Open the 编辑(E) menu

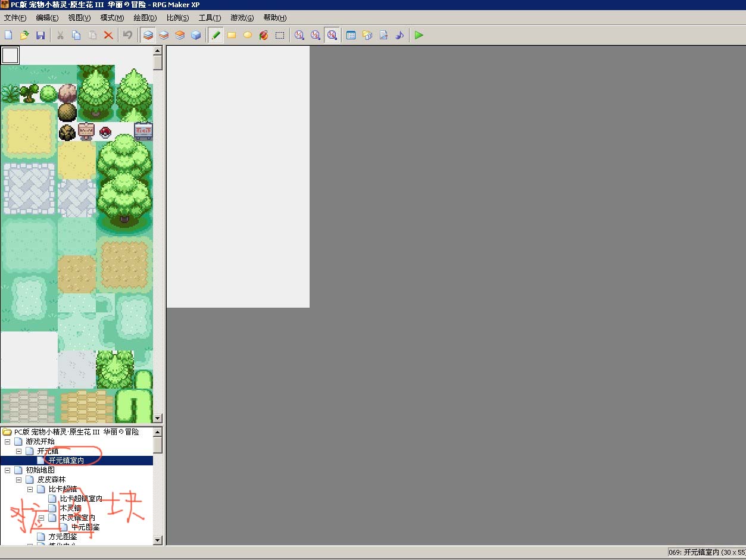click(47, 18)
